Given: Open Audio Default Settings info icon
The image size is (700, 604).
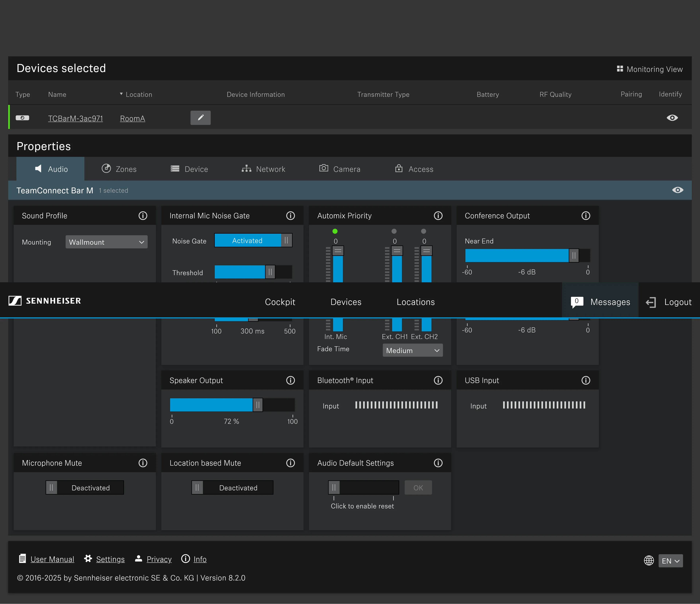Looking at the screenshot, I should coord(438,463).
